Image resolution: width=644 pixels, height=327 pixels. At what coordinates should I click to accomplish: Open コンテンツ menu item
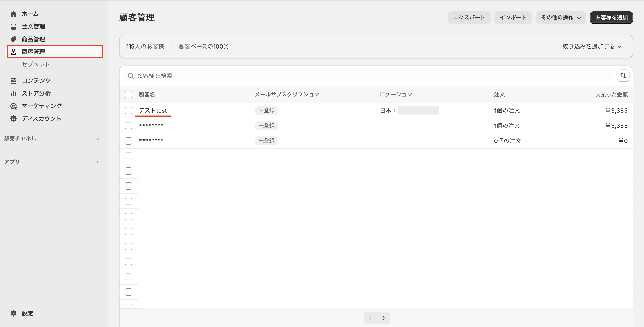click(x=36, y=81)
